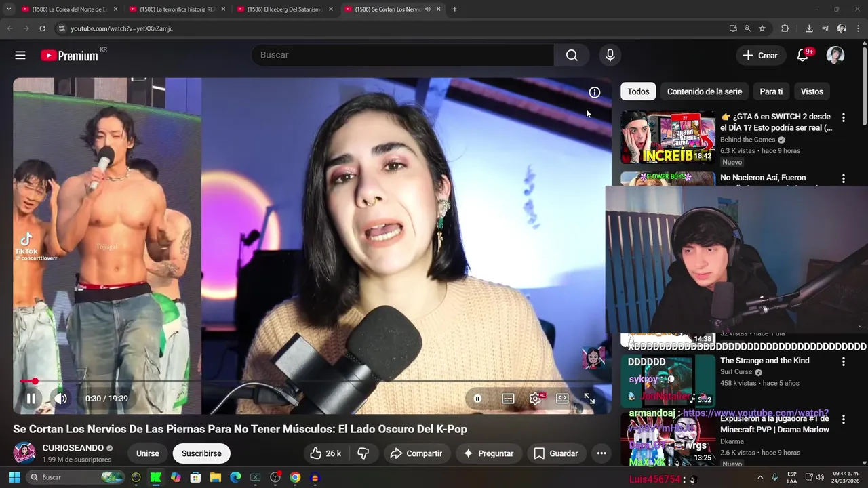The height and width of the screenshot is (488, 868).
Task: Share the video via Compartir
Action: 416,453
